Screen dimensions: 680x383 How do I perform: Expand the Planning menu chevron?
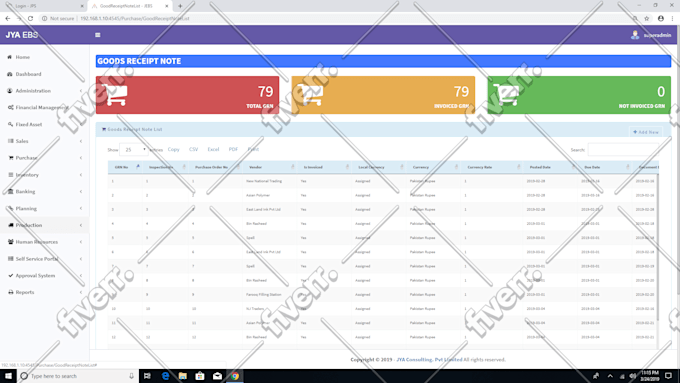(x=81, y=208)
